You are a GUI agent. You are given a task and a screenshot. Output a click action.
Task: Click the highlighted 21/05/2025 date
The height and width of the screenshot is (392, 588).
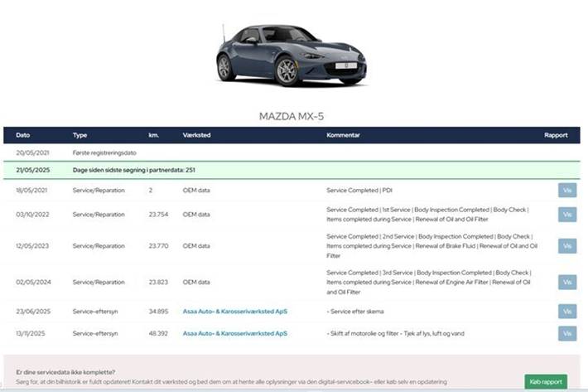point(32,170)
